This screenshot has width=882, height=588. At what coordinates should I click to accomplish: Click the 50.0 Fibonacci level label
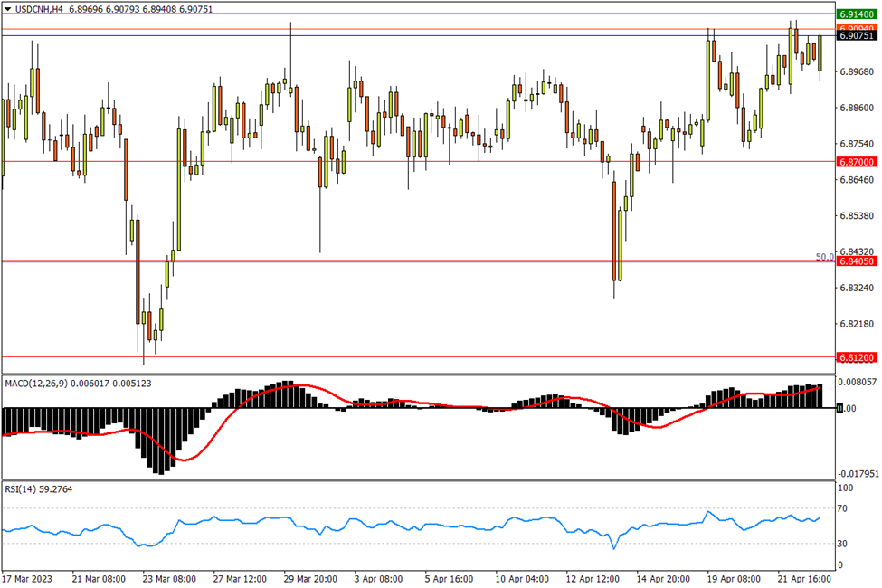point(824,257)
